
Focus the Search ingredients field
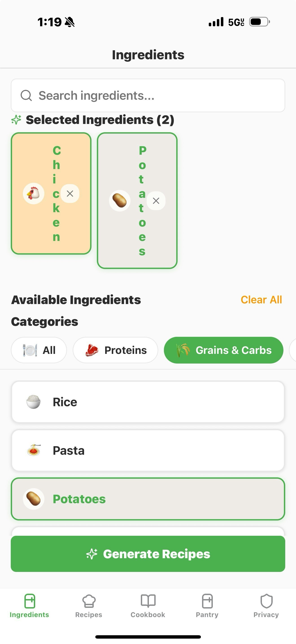(x=148, y=95)
